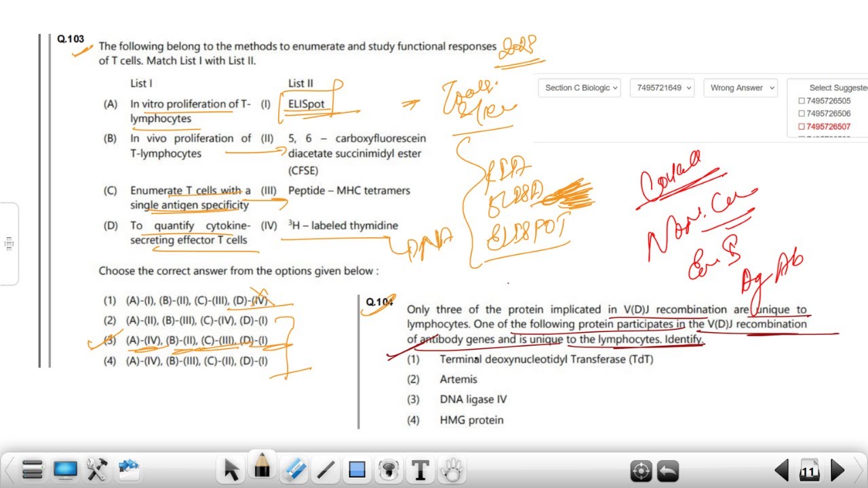Open the hammer and wrench tools icon
The width and height of the screenshot is (868, 488).
coord(98,468)
